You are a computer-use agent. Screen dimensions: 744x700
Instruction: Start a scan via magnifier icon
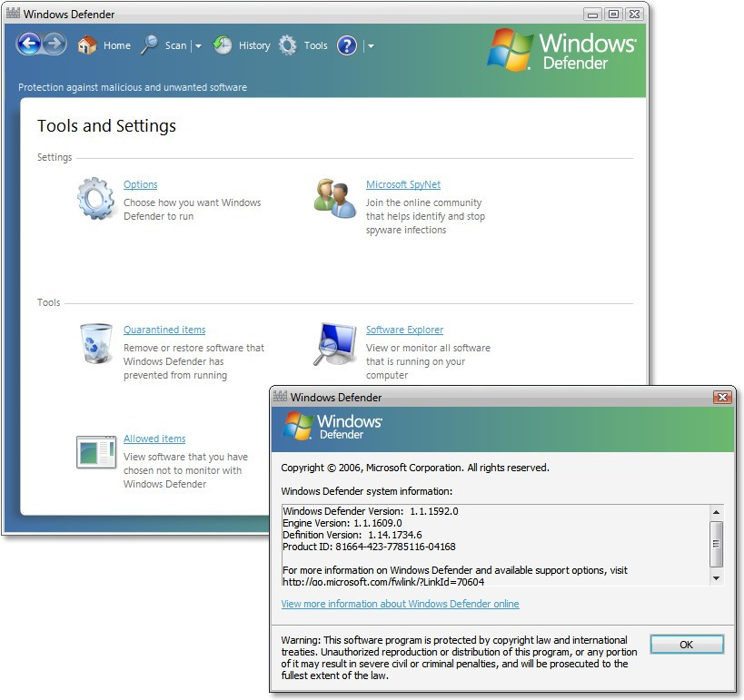point(149,45)
